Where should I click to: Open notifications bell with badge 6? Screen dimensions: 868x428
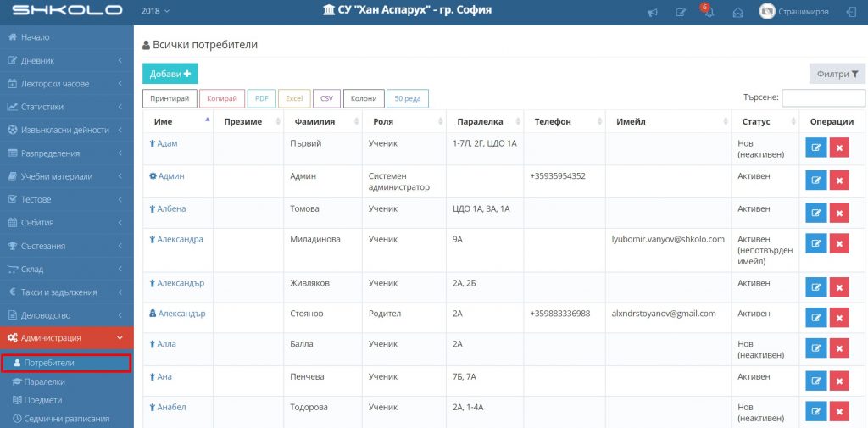coord(709,12)
